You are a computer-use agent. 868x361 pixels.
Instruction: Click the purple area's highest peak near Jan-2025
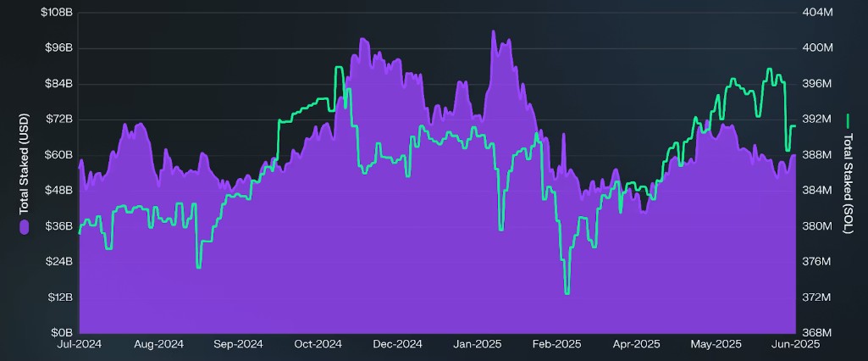494,32
